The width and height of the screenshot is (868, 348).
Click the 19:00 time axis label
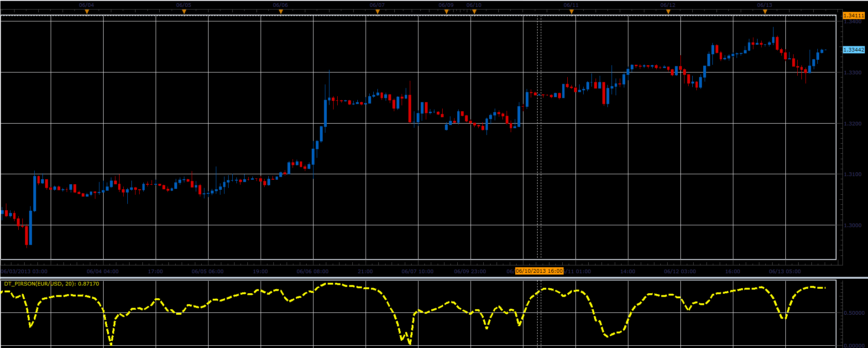(260, 271)
